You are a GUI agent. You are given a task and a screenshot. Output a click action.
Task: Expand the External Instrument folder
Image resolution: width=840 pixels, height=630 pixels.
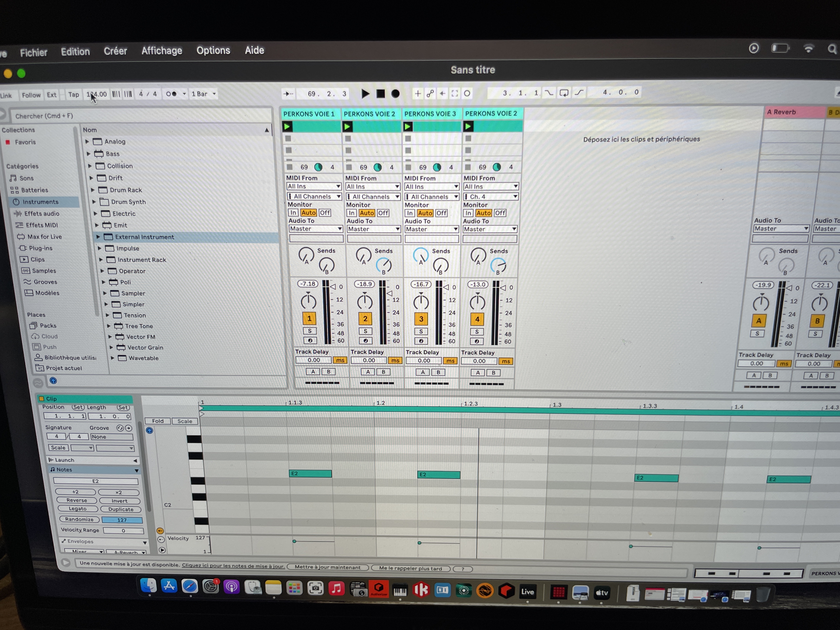[x=99, y=237]
